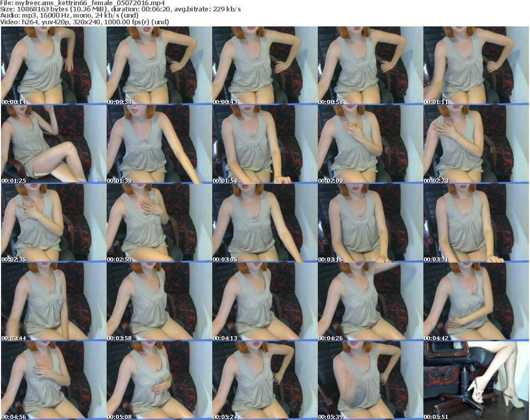Click the frame at timestamp 00:04:56
The height and width of the screenshot is (420, 530).
[x=54, y=381]
